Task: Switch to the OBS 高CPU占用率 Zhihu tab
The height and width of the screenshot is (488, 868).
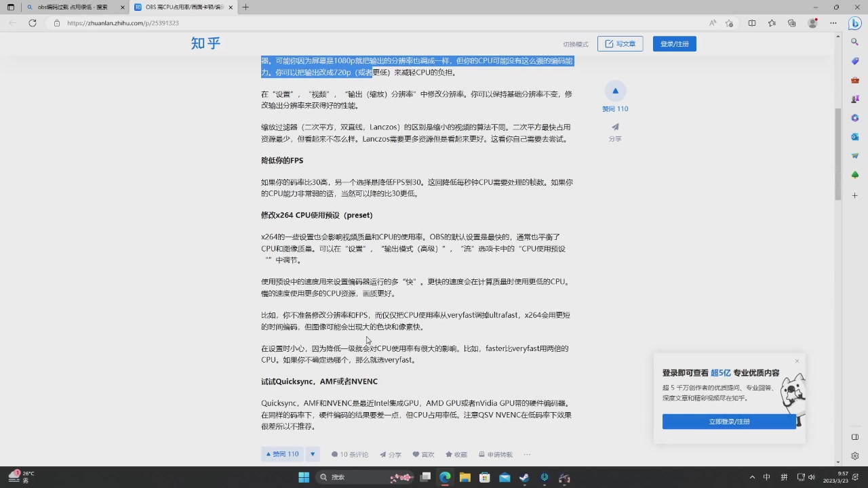Action: (x=183, y=7)
